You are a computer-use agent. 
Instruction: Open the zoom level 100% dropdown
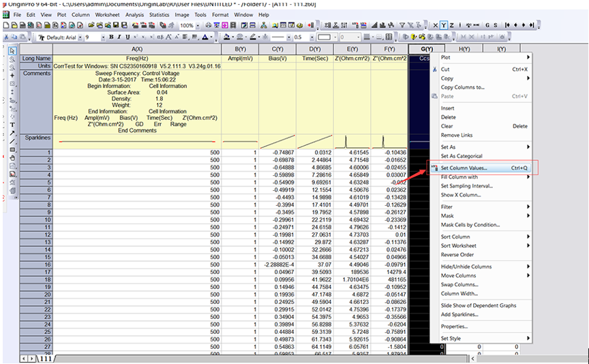click(198, 25)
